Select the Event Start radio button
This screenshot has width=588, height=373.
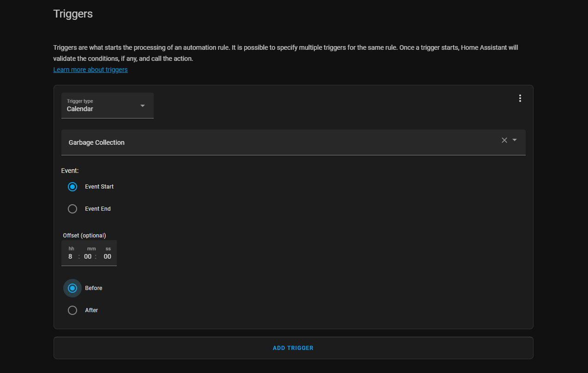coord(72,187)
